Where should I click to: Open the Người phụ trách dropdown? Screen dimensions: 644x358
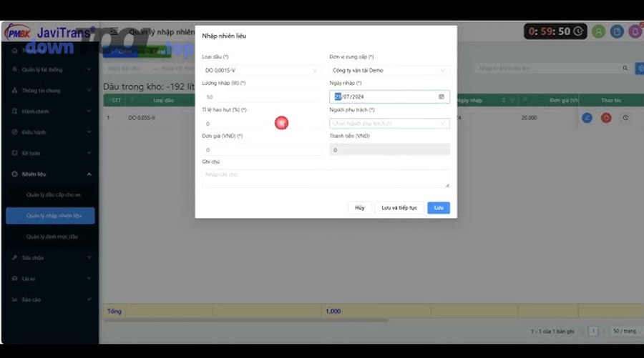click(x=389, y=124)
